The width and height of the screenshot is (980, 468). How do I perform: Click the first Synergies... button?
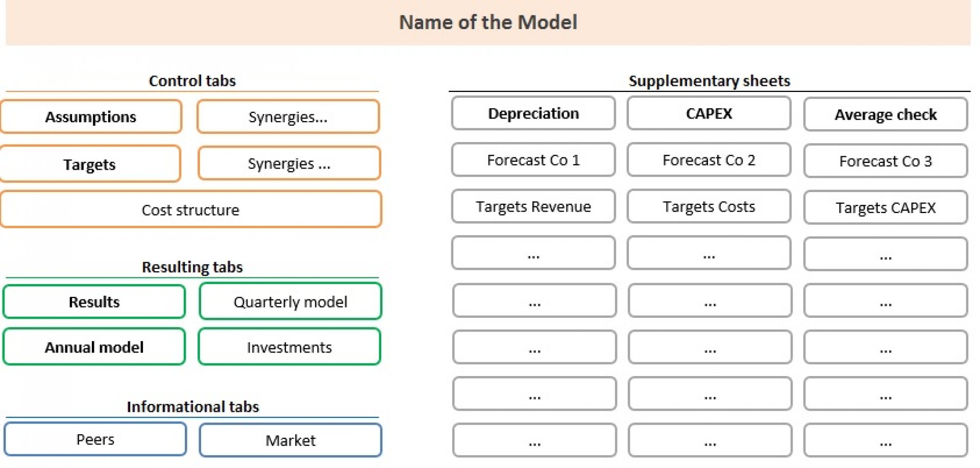(x=288, y=116)
